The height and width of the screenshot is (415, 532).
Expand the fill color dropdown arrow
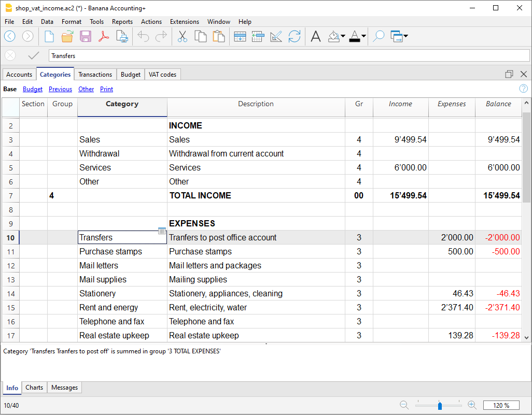pyautogui.click(x=343, y=36)
